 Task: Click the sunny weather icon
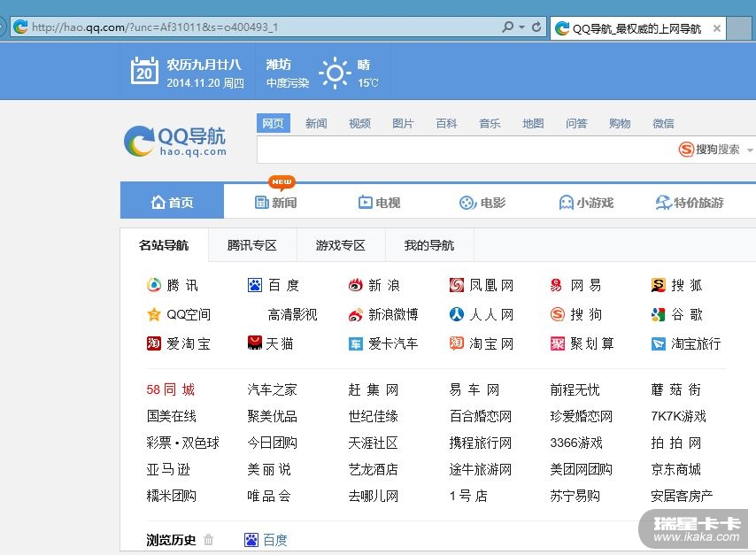[335, 73]
